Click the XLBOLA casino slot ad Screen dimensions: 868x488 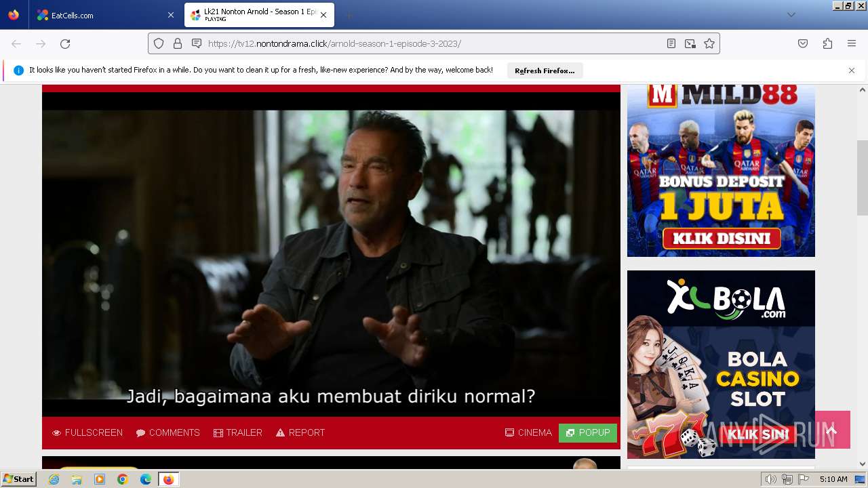coord(721,365)
